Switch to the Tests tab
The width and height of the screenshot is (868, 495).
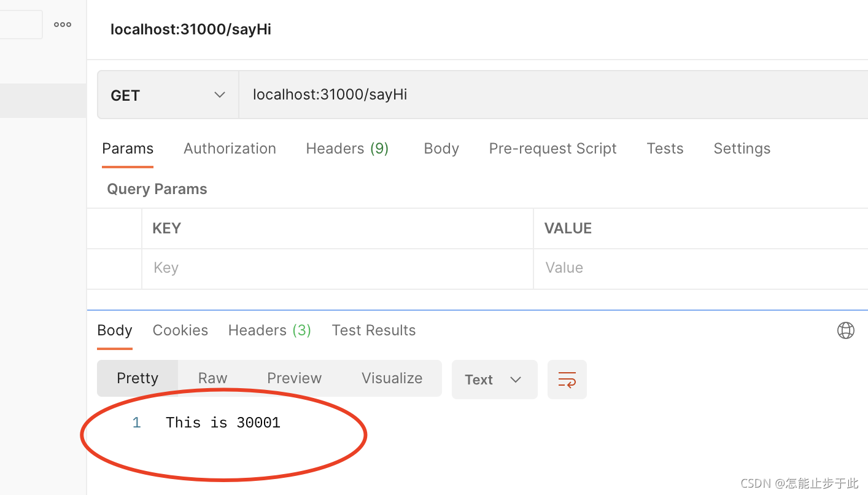click(665, 149)
